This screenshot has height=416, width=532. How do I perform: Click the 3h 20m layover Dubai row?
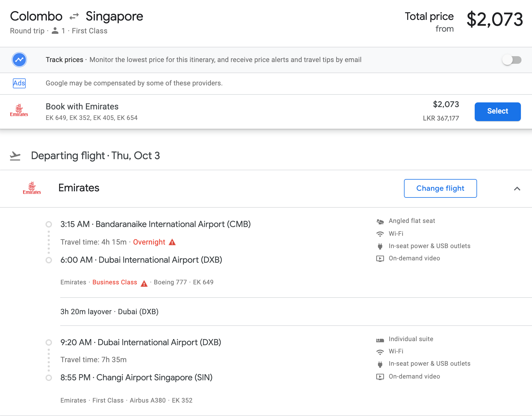109,312
